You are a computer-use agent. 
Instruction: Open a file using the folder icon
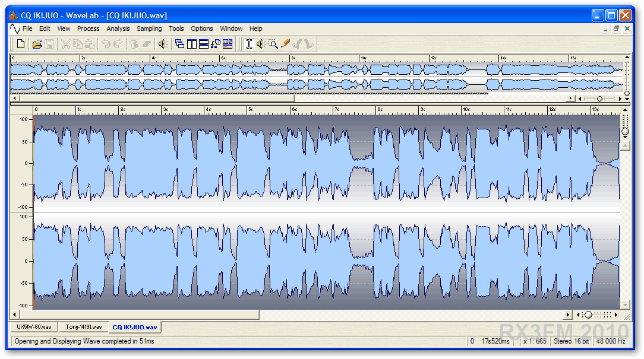pyautogui.click(x=37, y=44)
